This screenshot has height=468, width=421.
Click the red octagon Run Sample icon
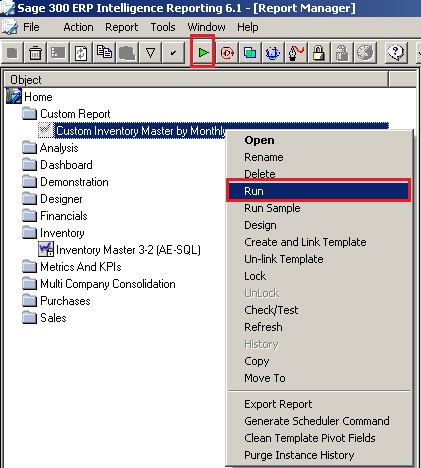227,53
